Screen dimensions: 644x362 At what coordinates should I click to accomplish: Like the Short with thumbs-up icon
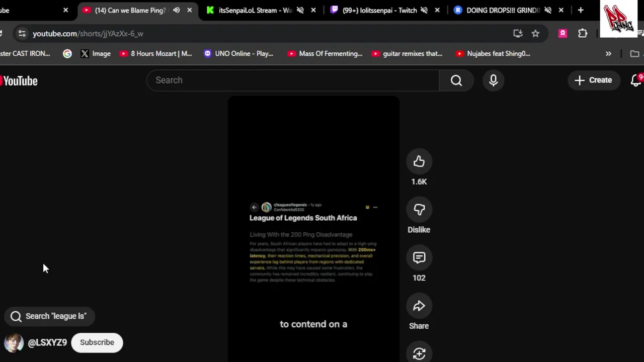[419, 161]
